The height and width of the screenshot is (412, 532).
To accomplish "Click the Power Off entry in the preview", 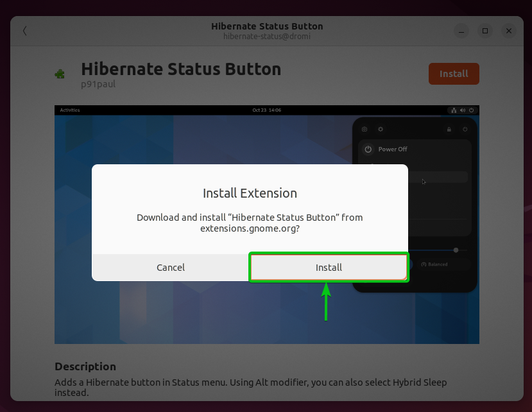I will pyautogui.click(x=393, y=150).
